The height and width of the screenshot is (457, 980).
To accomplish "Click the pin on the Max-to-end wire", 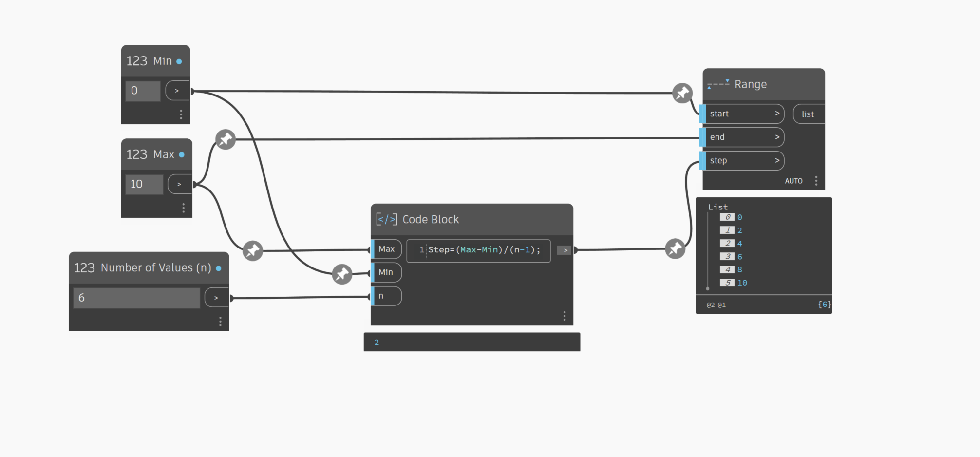I will pyautogui.click(x=226, y=140).
